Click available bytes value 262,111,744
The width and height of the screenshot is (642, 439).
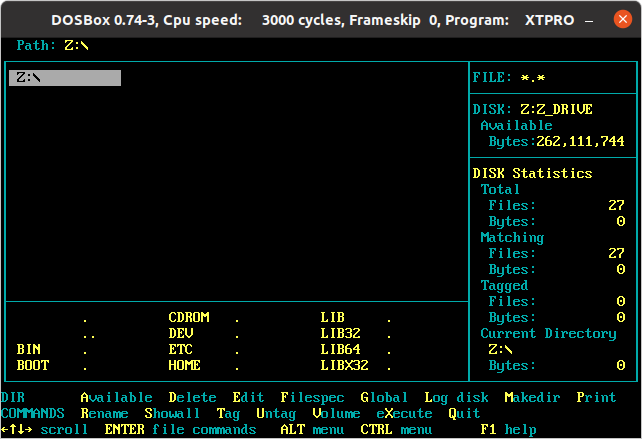(581, 141)
